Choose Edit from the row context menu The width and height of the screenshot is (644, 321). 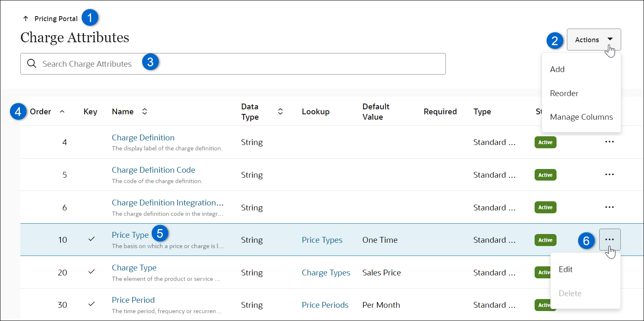[x=565, y=269]
